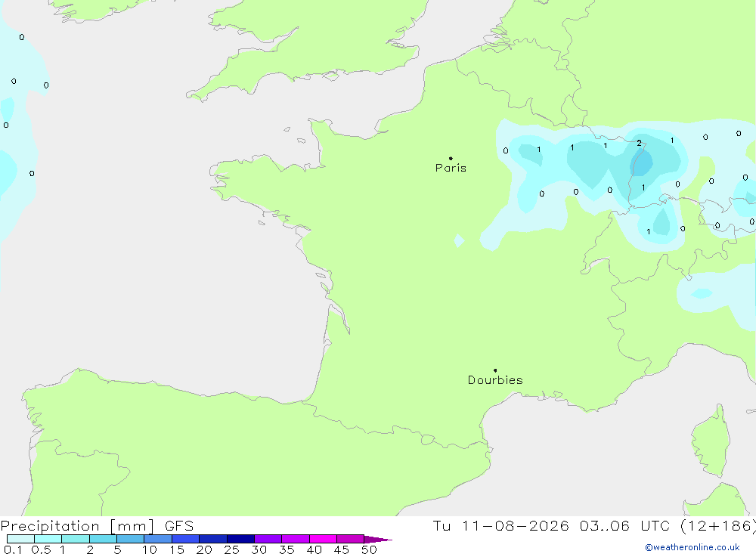Image resolution: width=756 pixels, height=554 pixels.
Task: Select legend swatch between 45 and 50
Action: tap(351, 539)
